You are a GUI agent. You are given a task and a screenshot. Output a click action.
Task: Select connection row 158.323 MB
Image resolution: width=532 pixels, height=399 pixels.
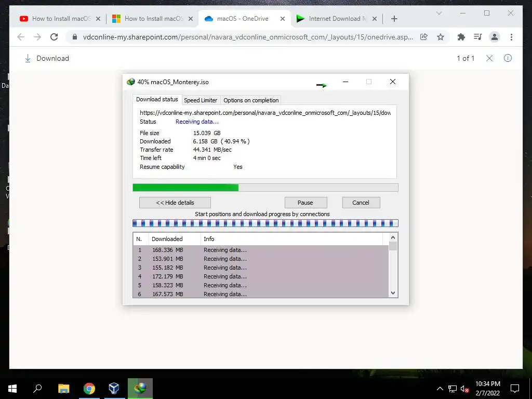(261, 285)
